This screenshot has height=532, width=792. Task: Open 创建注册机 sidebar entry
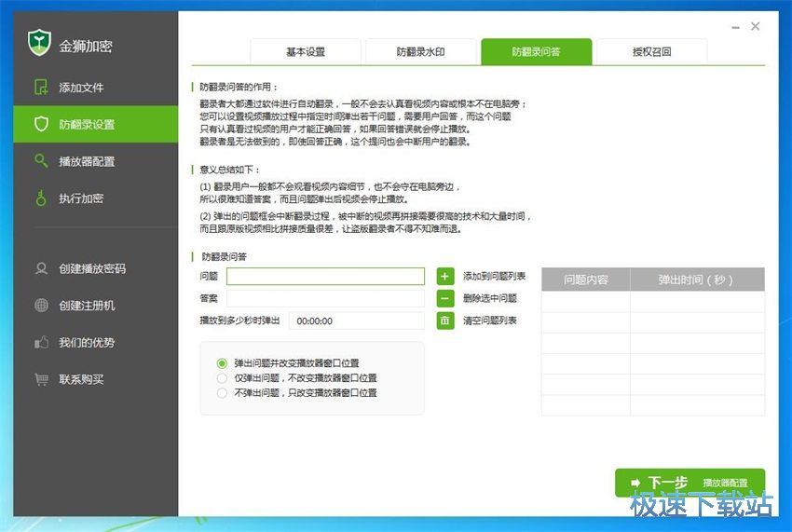click(95, 306)
